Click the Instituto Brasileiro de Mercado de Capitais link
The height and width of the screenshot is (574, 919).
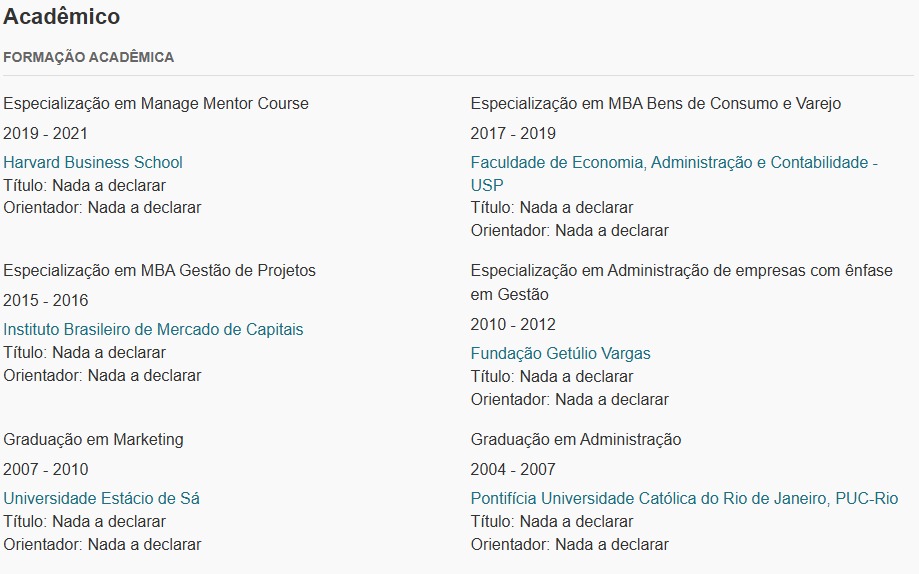point(153,330)
